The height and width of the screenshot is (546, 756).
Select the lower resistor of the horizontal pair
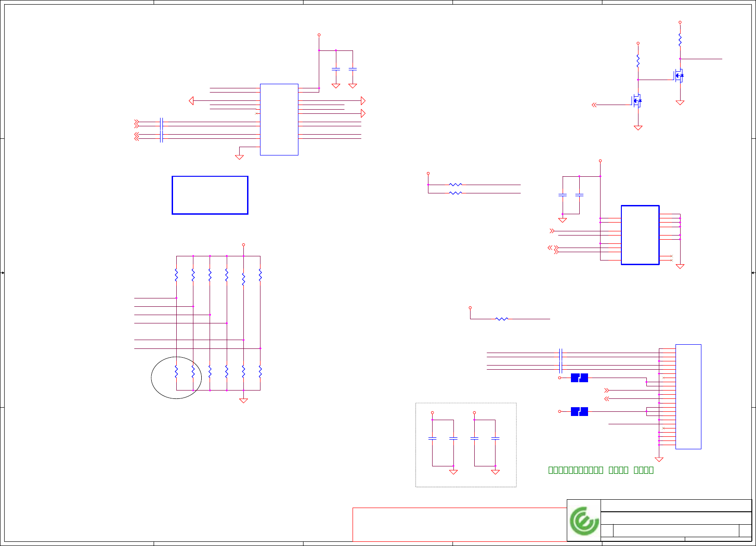point(455,193)
